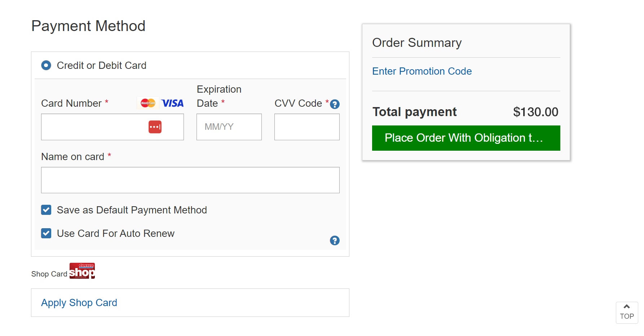The height and width of the screenshot is (336, 644).
Task: Click the Payment Method heading
Action: pyautogui.click(x=88, y=26)
